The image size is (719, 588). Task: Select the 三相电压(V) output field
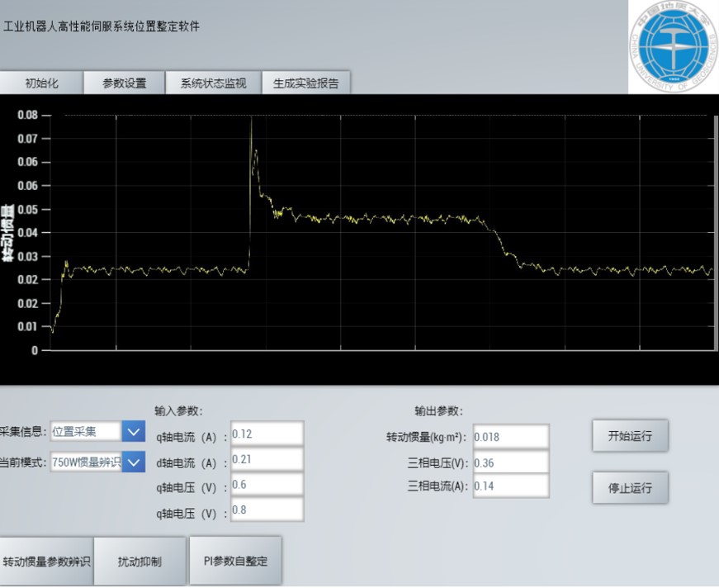(510, 462)
